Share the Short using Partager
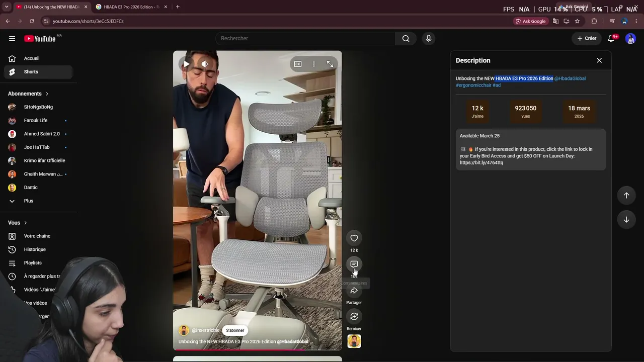 click(354, 291)
